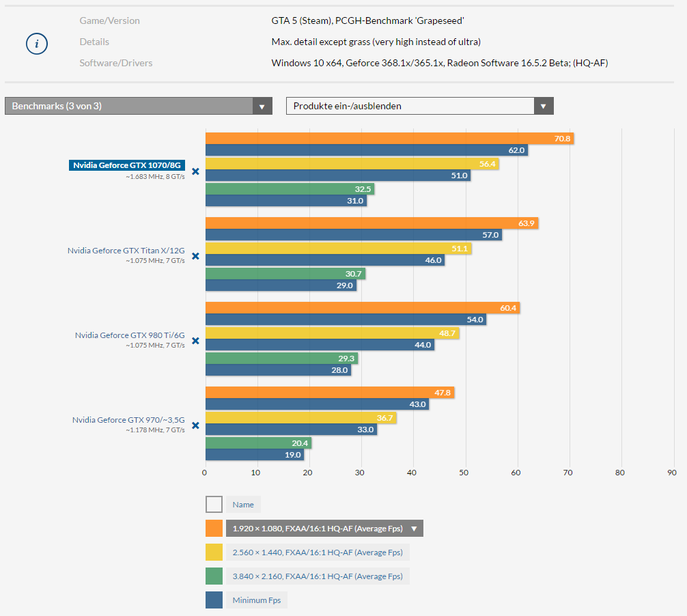Click the Name legend button
Viewport: 687px width, 616px height.
point(243,504)
